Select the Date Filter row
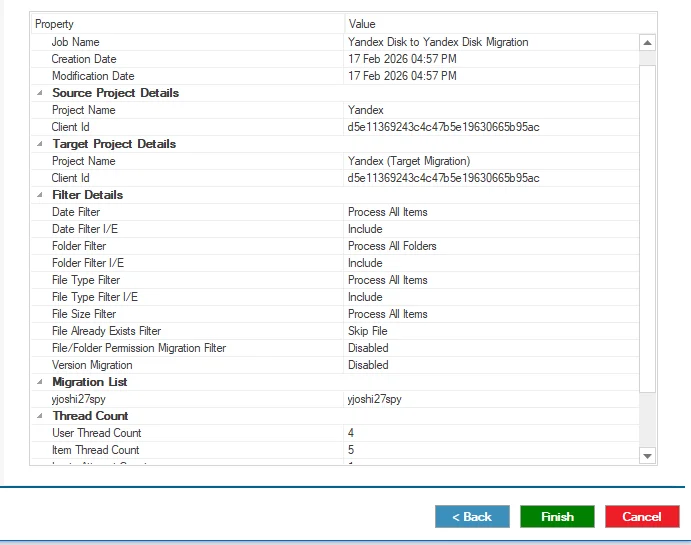This screenshot has width=691, height=545. [335, 212]
